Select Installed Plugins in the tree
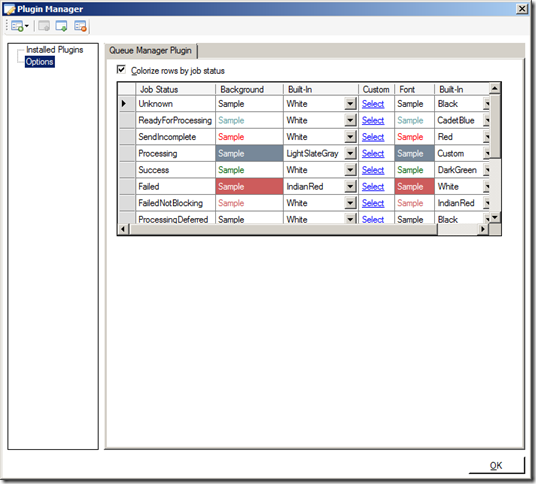Image resolution: width=536 pixels, height=484 pixels. coord(54,50)
